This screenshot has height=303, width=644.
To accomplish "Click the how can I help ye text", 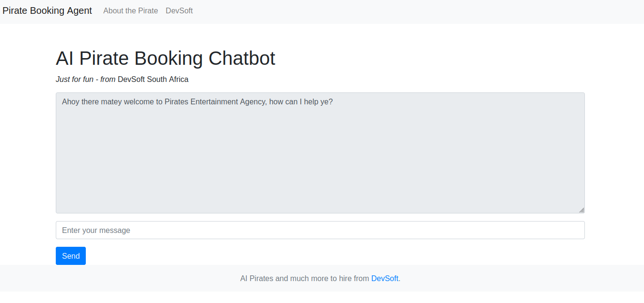I will click(x=301, y=101).
